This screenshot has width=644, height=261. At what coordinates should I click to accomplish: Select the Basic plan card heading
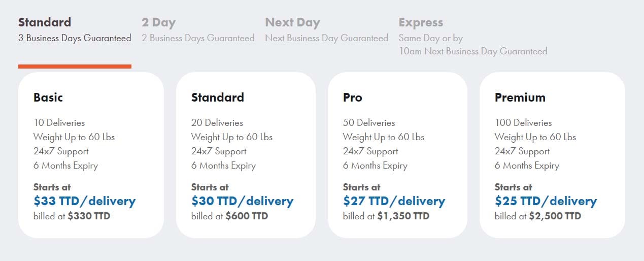(48, 97)
